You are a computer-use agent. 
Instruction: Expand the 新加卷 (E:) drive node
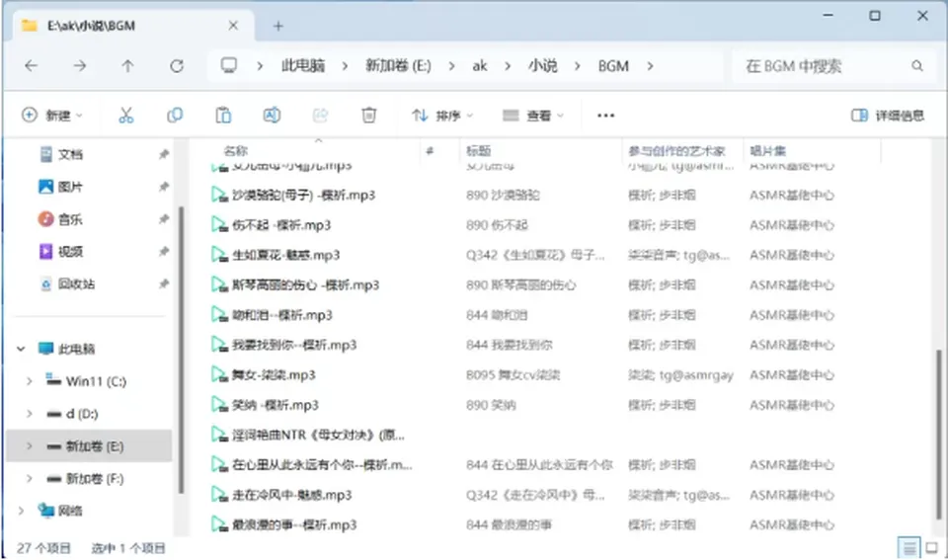click(29, 446)
